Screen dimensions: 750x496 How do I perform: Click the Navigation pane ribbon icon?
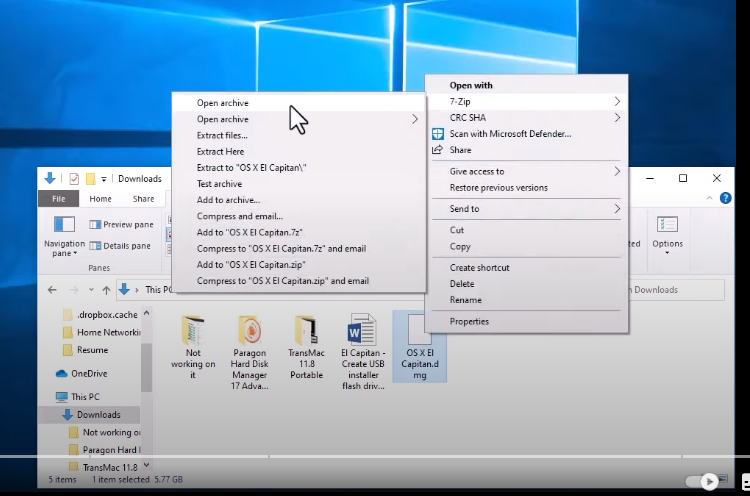pos(64,224)
